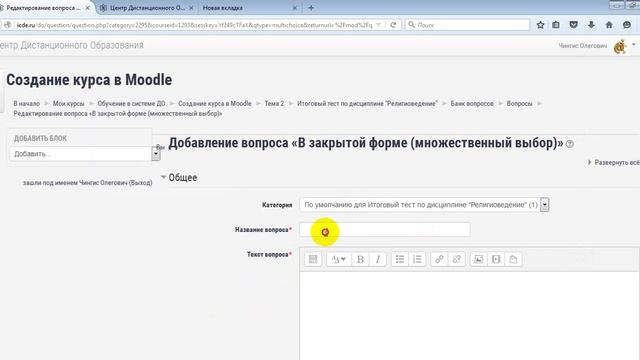Screen dimensions: 640x360
Task: Open help icon next to question heading
Action: (x=570, y=144)
